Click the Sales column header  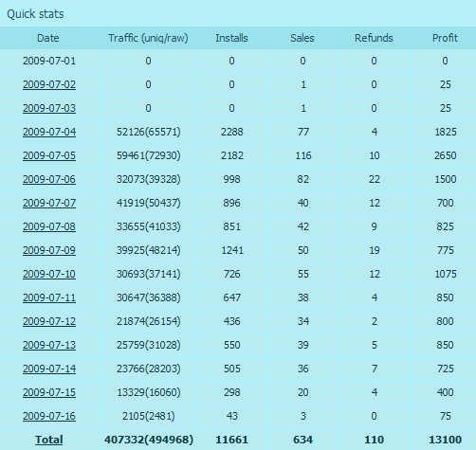click(x=302, y=38)
